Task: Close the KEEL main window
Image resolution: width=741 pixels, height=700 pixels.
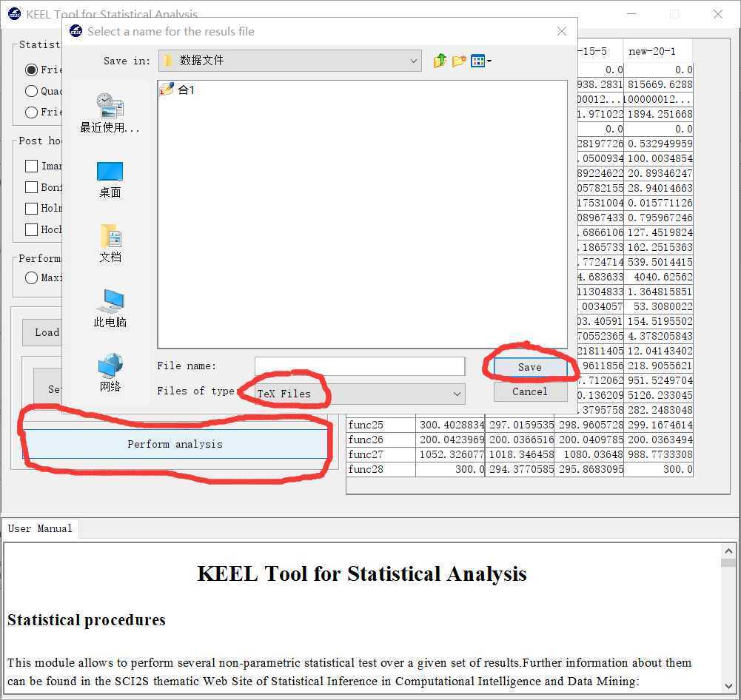Action: [x=717, y=14]
